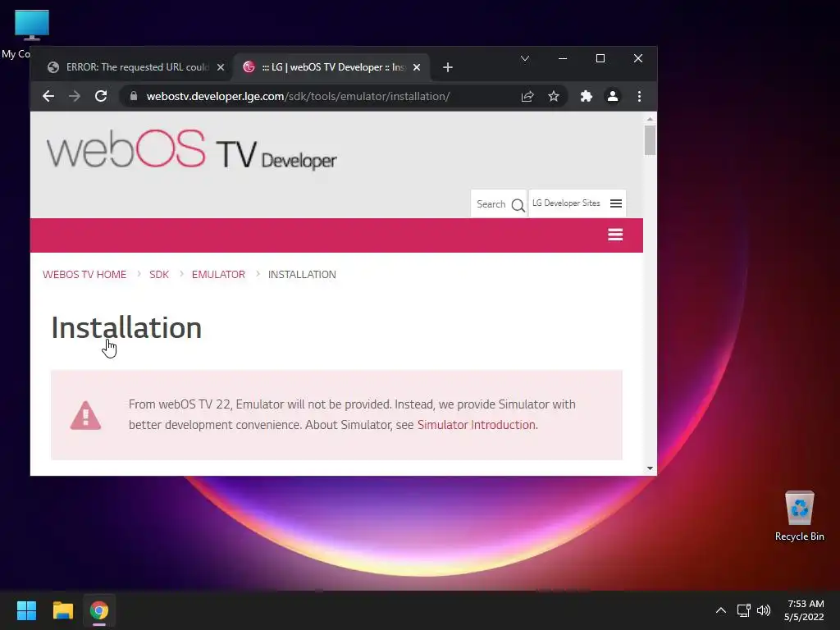Close the ERROR tab
Image resolution: width=840 pixels, height=630 pixels.
point(220,67)
